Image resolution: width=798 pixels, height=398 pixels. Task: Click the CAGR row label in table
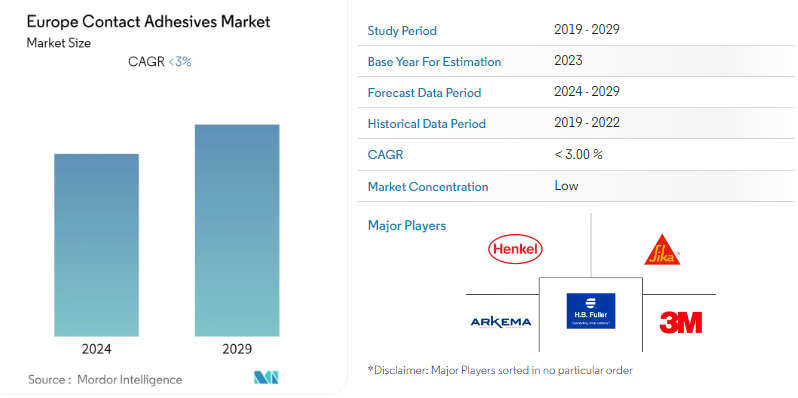[x=385, y=155]
